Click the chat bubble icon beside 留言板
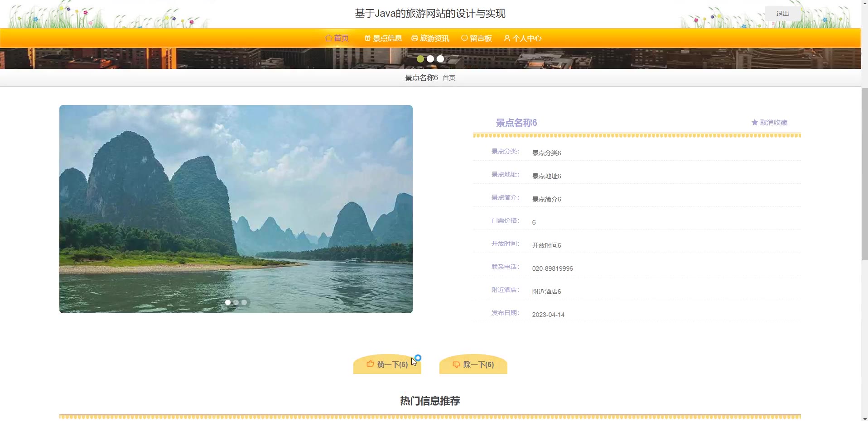The height and width of the screenshot is (421, 868). pos(464,38)
